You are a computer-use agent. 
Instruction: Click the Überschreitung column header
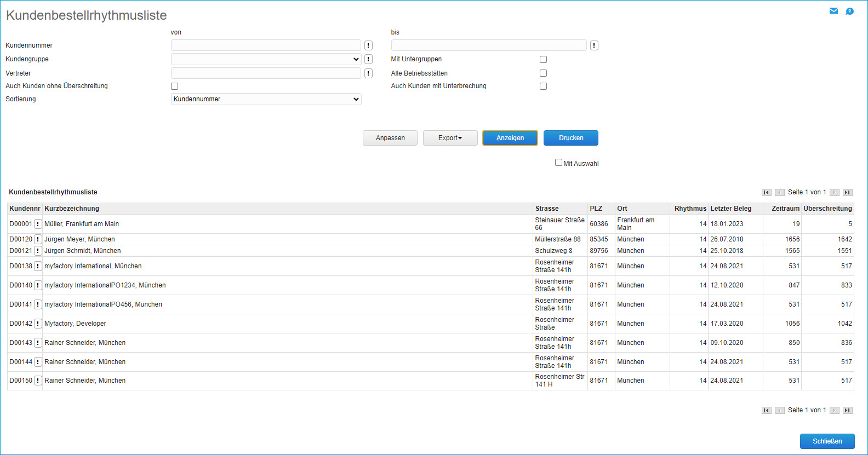pos(827,209)
